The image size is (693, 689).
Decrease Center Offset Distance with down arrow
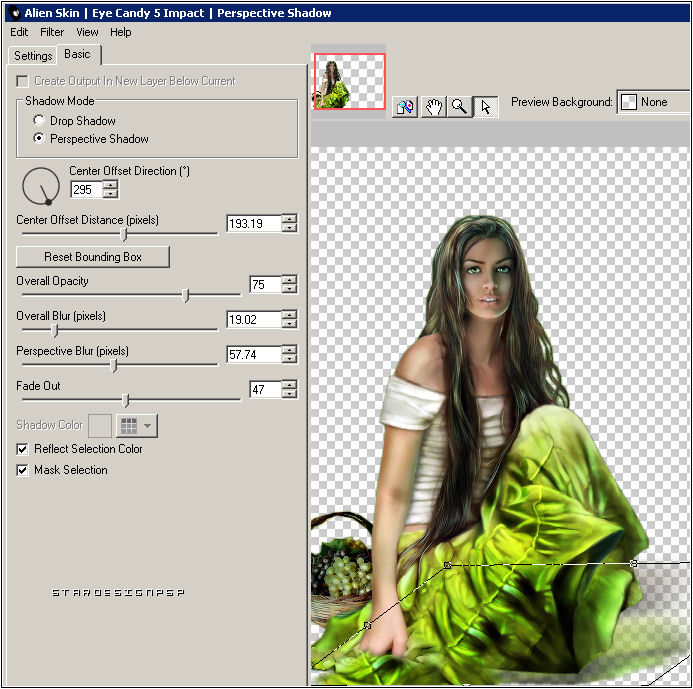pyautogui.click(x=289, y=228)
